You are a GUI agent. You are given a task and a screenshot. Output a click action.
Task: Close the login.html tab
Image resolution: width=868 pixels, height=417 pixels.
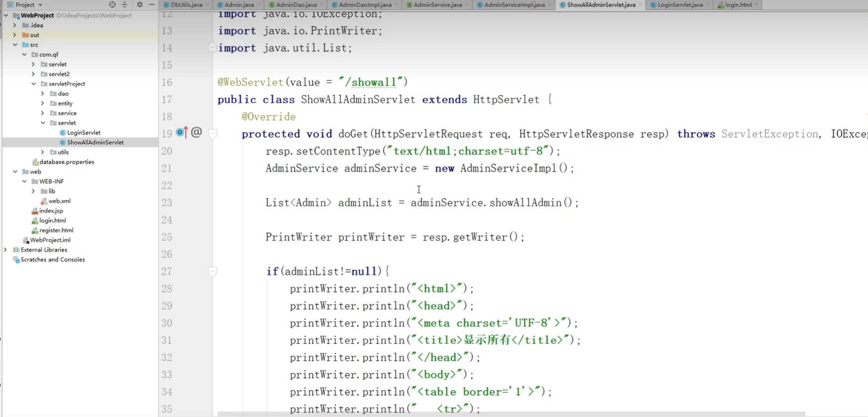(757, 5)
